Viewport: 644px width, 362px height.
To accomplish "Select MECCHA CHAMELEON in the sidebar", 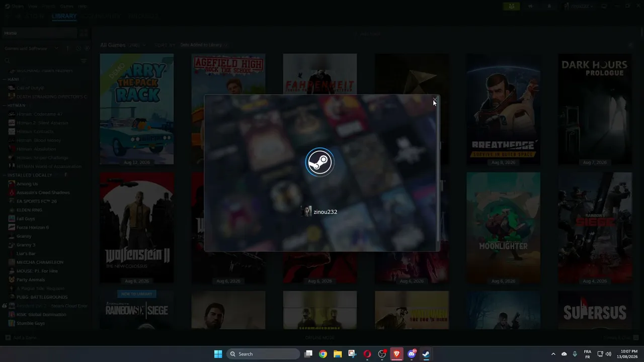I will click(x=40, y=262).
